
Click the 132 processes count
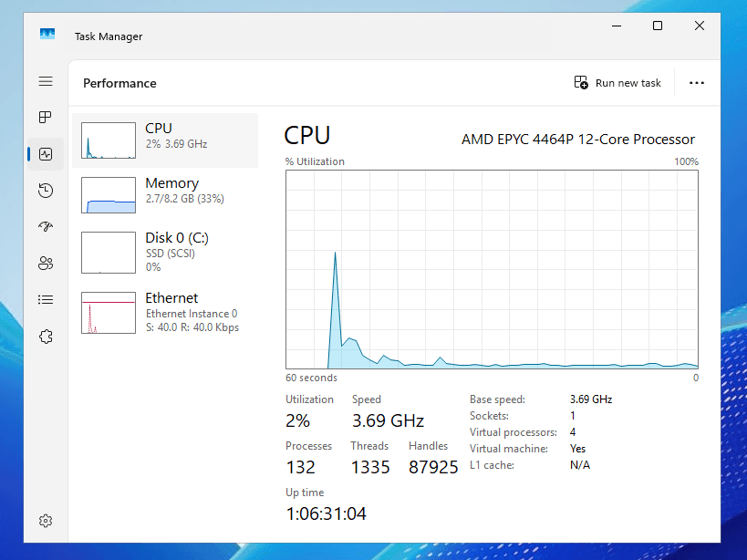click(301, 468)
